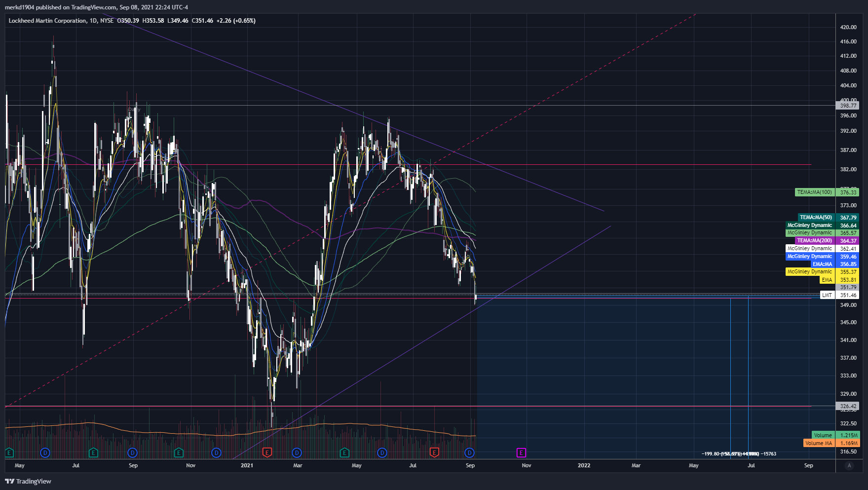Image resolution: width=868 pixels, height=490 pixels.
Task: Select the white McGinley Dynamic 362.41 label
Action: (x=810, y=249)
